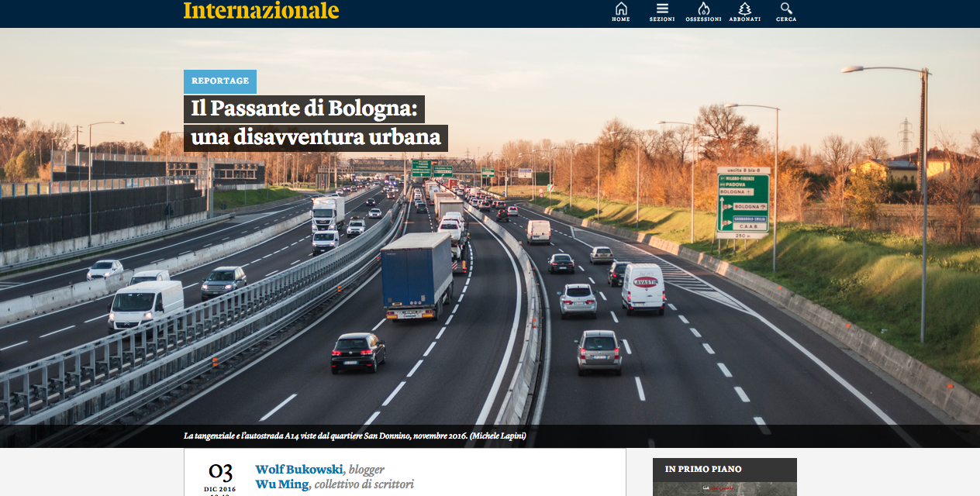Click the Michele Lapini photo caption
Screen dimensions: 980x496
(355, 436)
